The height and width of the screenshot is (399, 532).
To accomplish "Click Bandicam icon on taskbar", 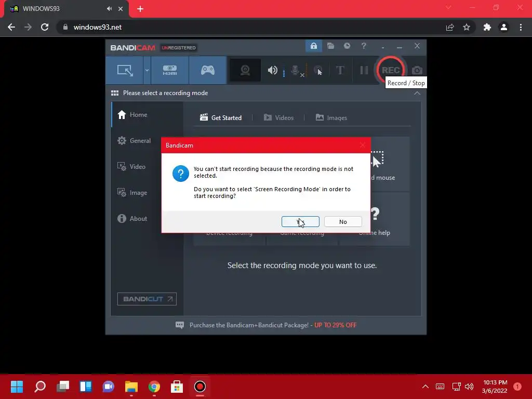I will click(200, 387).
